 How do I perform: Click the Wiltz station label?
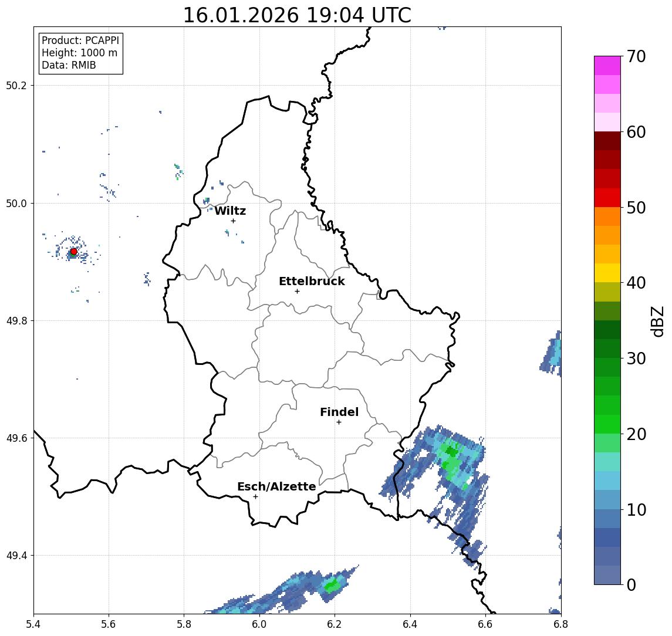pos(230,211)
